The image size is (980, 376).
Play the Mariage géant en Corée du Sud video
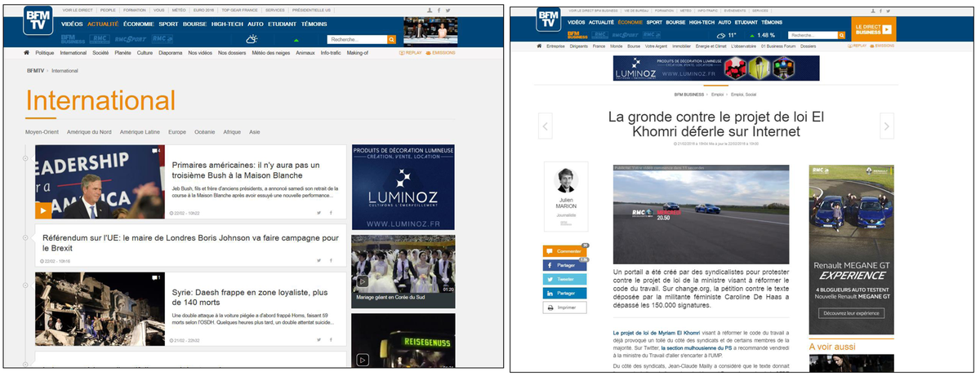click(403, 264)
